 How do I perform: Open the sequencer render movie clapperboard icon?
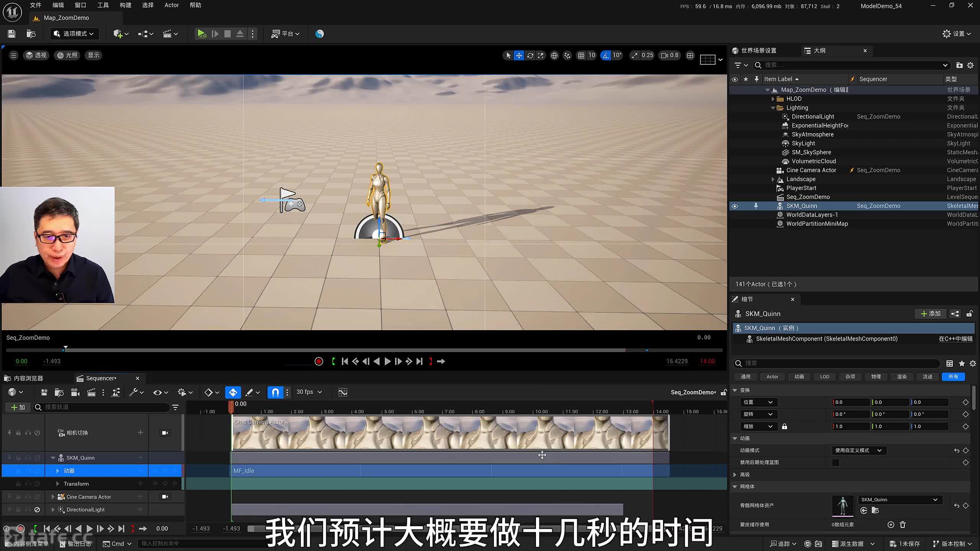coord(91,392)
